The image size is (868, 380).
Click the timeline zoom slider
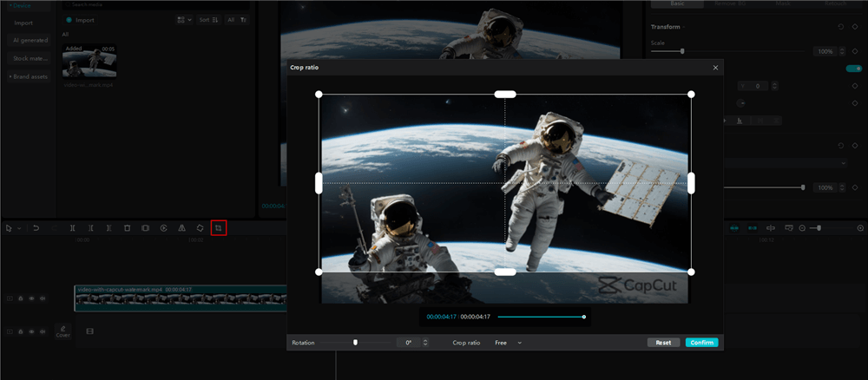[x=831, y=228]
